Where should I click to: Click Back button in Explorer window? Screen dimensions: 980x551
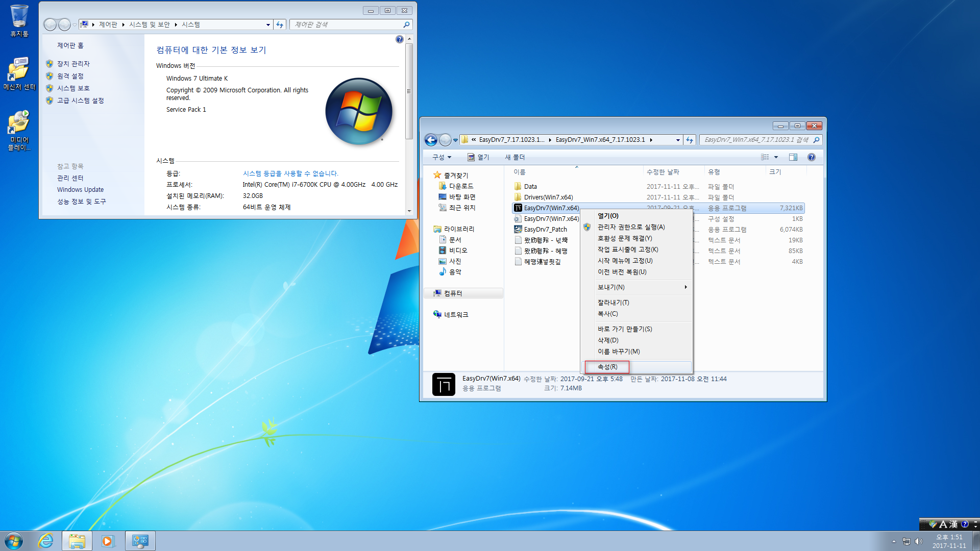431,140
